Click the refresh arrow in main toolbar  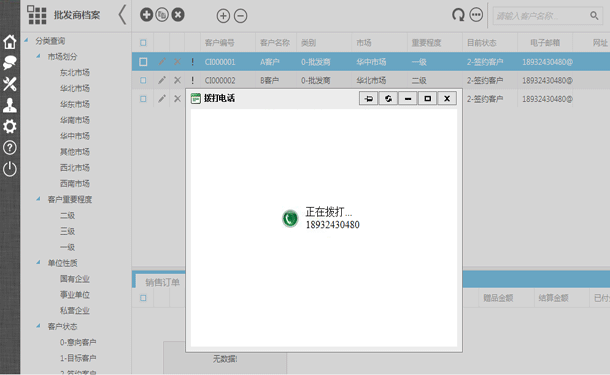pyautogui.click(x=458, y=15)
